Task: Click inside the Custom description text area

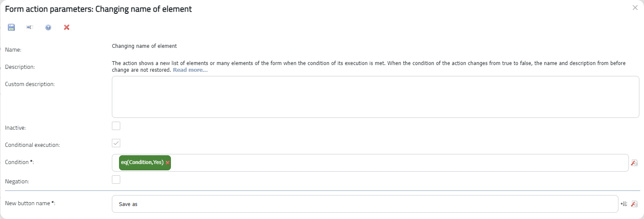Action: (x=375, y=97)
